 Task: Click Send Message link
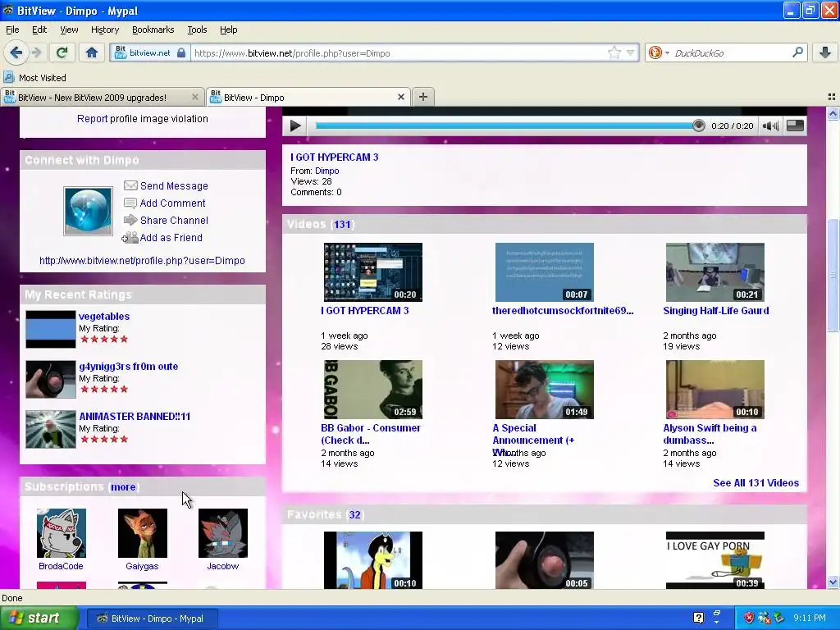pyautogui.click(x=174, y=186)
